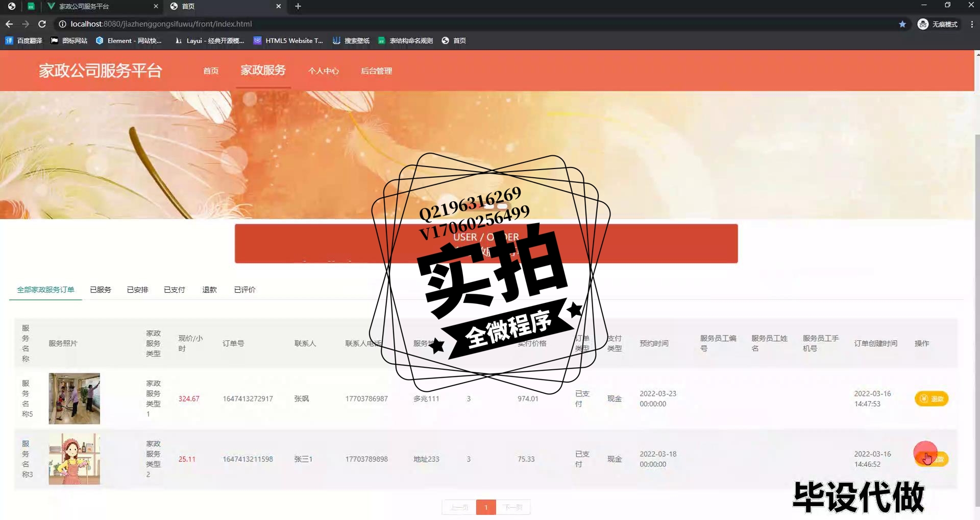Go back using browser back arrow
The width and height of the screenshot is (980, 520).
point(9,24)
